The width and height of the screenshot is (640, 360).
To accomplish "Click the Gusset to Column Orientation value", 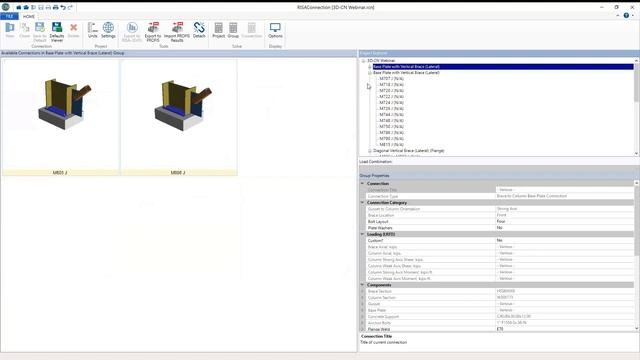I will [564, 209].
